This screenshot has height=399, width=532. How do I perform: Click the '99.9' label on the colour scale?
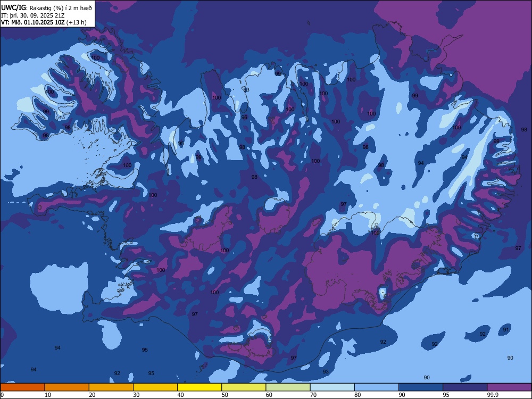tap(493, 395)
